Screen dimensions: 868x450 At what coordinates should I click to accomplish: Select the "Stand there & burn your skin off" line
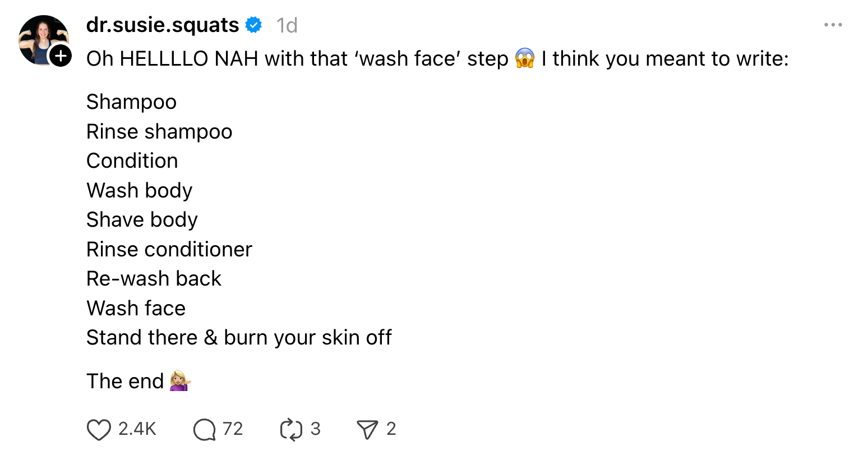pos(239,338)
